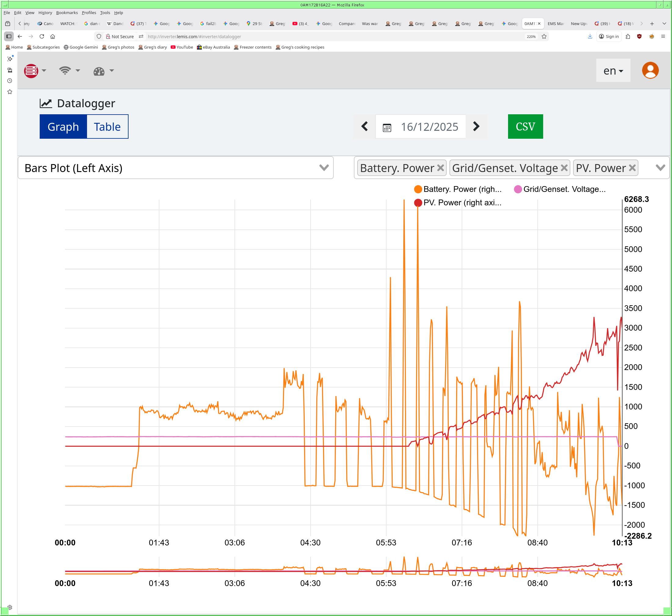Download data with CSV button

click(x=525, y=127)
